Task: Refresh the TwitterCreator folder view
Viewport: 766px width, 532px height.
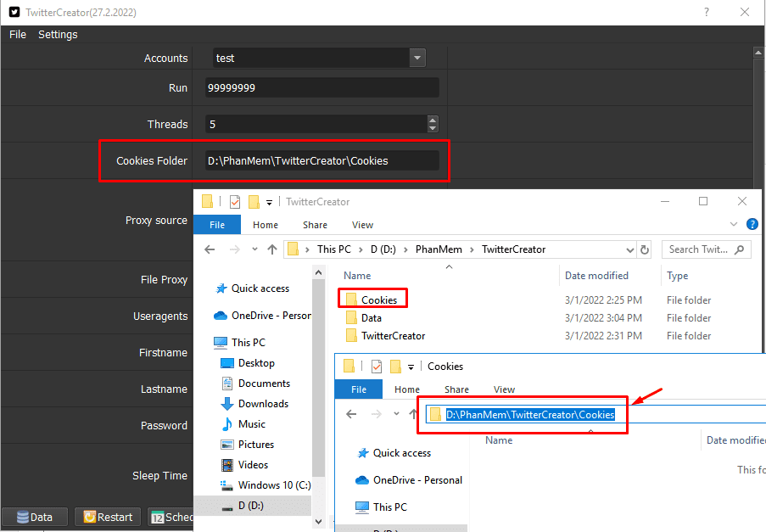Action: pos(645,249)
